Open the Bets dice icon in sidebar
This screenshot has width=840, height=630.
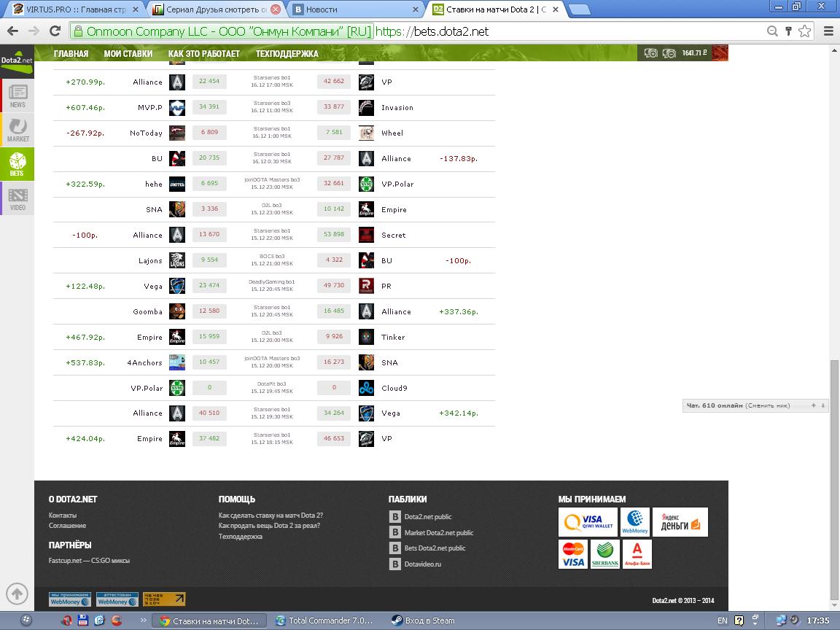point(17,164)
